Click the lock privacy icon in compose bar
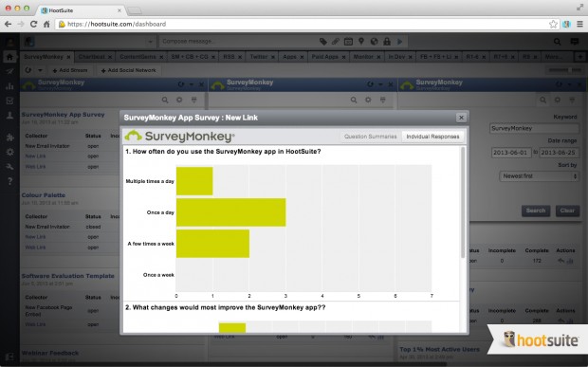 tap(387, 41)
